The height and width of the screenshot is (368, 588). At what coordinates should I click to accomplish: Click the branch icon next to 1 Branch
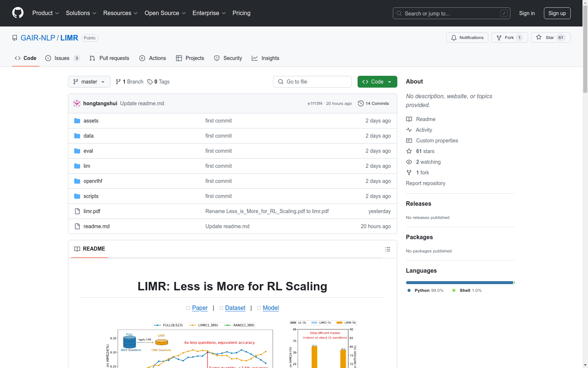[118, 82]
